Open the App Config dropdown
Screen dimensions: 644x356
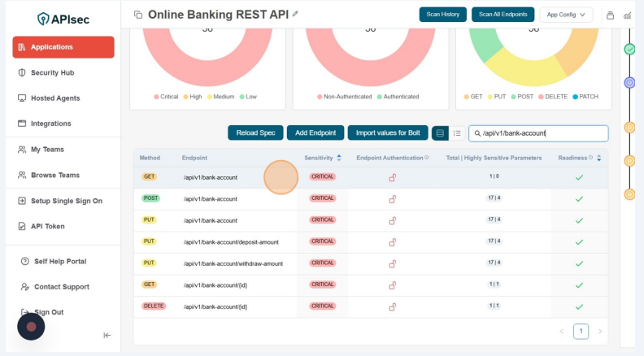tap(566, 15)
